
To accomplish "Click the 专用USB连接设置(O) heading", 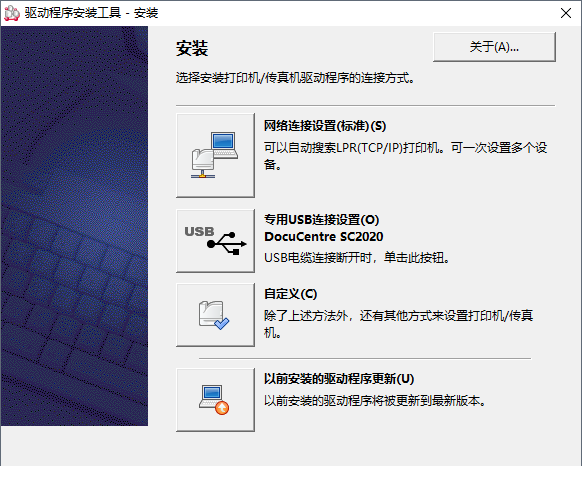I will (321, 220).
